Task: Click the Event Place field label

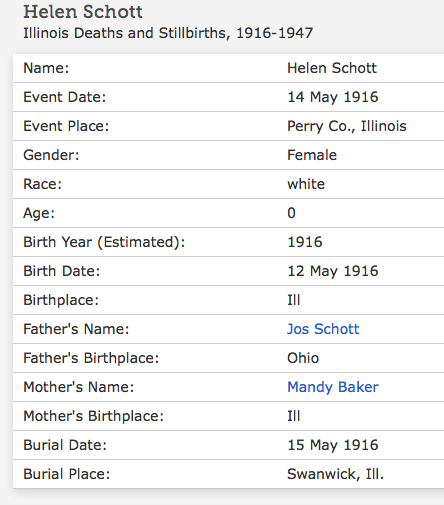Action: click(66, 126)
